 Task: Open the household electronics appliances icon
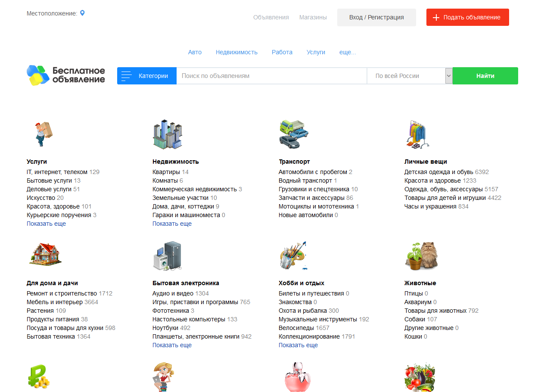(x=168, y=256)
